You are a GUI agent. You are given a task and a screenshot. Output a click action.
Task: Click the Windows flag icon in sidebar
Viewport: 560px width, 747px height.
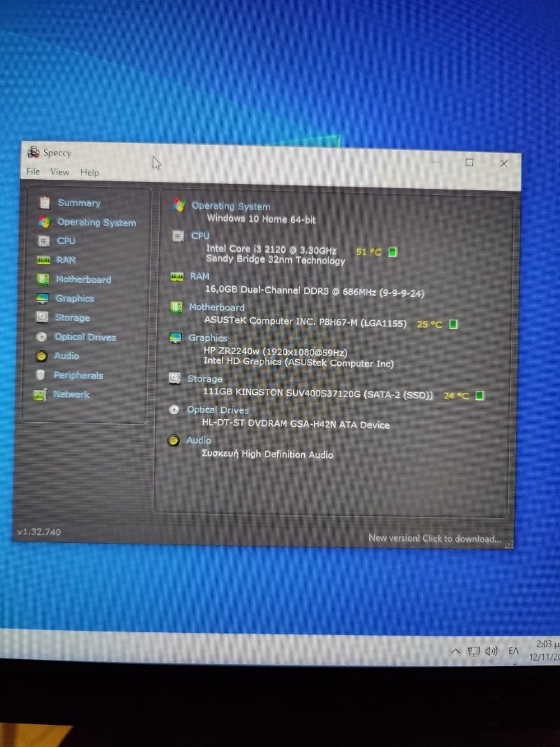pos(44,222)
